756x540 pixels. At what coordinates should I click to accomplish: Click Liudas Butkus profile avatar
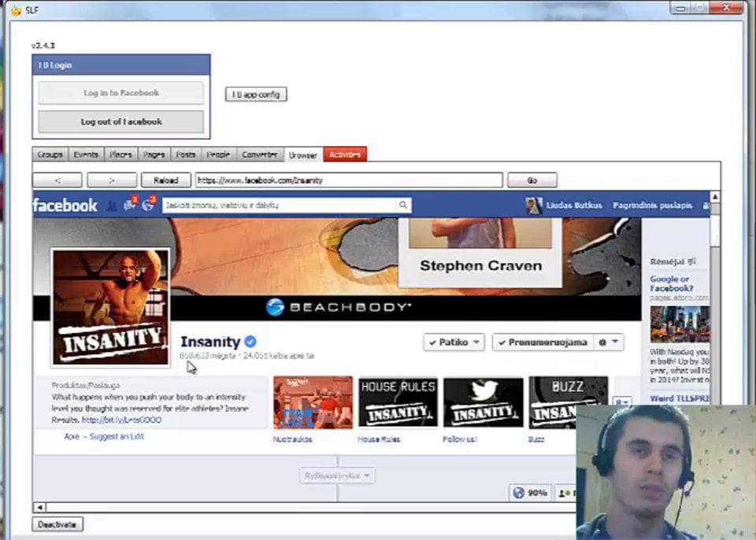pyautogui.click(x=534, y=205)
